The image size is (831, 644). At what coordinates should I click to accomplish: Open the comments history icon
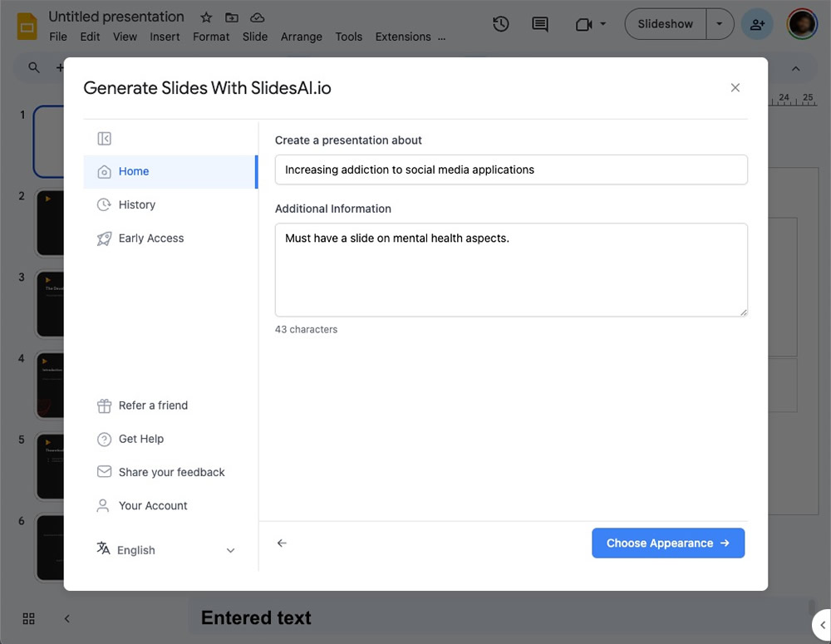point(540,24)
